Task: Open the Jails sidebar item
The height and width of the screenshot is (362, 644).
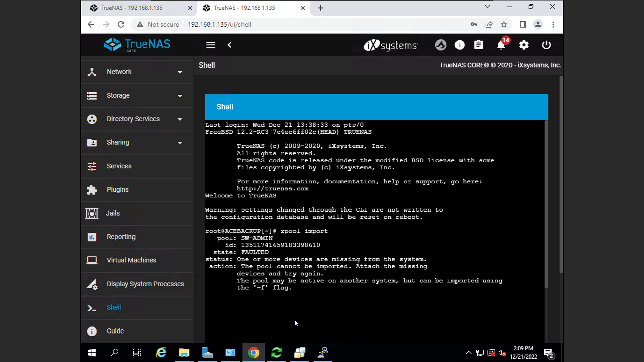Action: (x=113, y=213)
